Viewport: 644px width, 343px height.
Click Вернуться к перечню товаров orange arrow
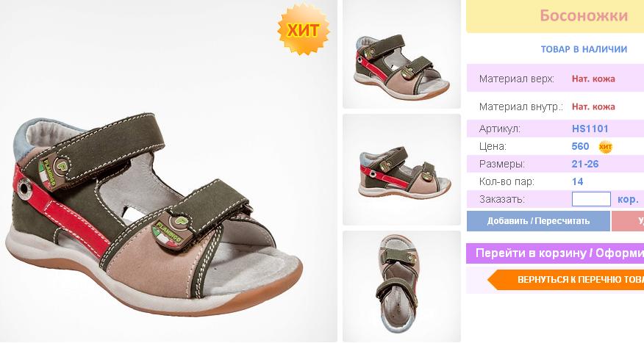pos(566,280)
